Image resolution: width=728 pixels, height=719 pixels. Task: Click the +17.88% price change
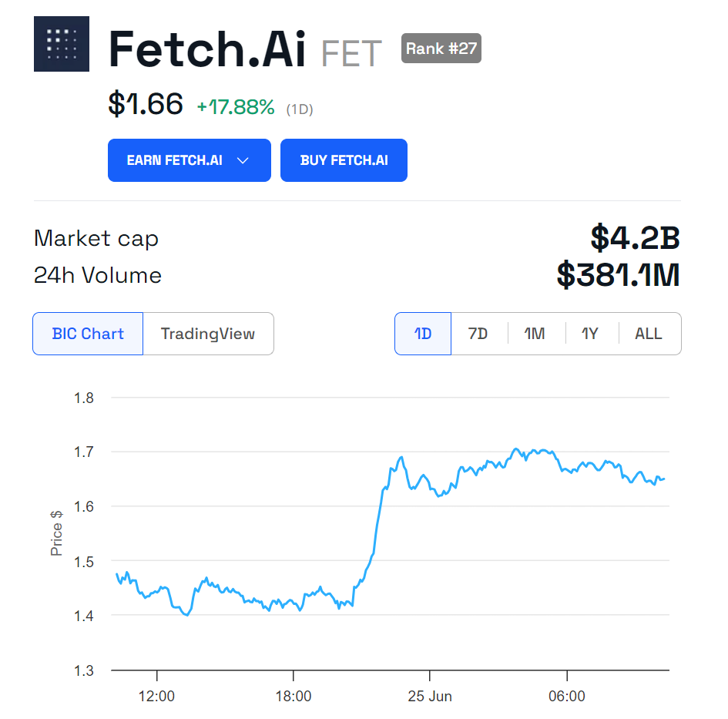click(236, 108)
